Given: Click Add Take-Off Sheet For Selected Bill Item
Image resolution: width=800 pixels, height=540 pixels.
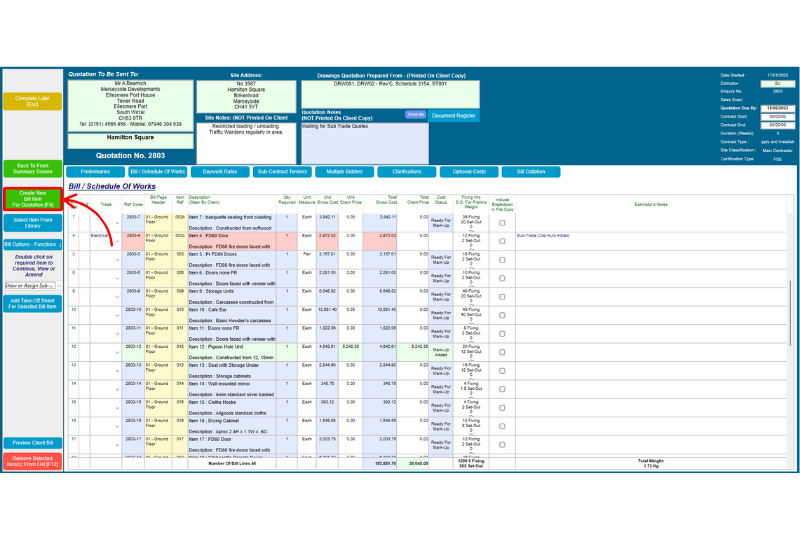Looking at the screenshot, I should pyautogui.click(x=33, y=304).
